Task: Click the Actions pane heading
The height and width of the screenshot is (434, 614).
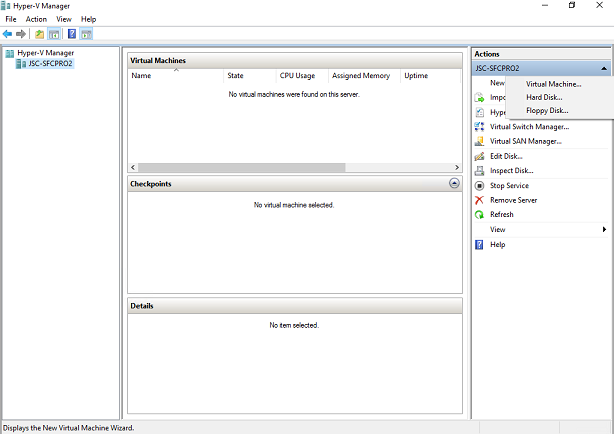Action: pyautogui.click(x=487, y=54)
